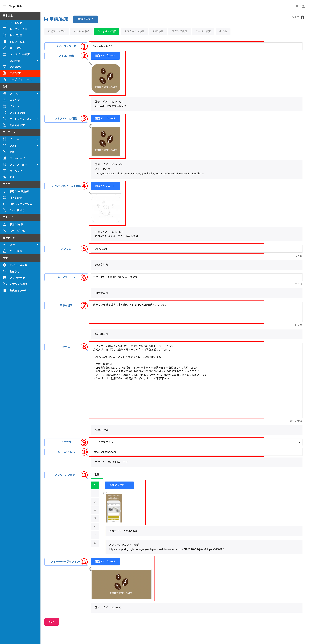The height and width of the screenshot is (644, 309).
Task: Switch to その他 tab
Action: (x=223, y=32)
